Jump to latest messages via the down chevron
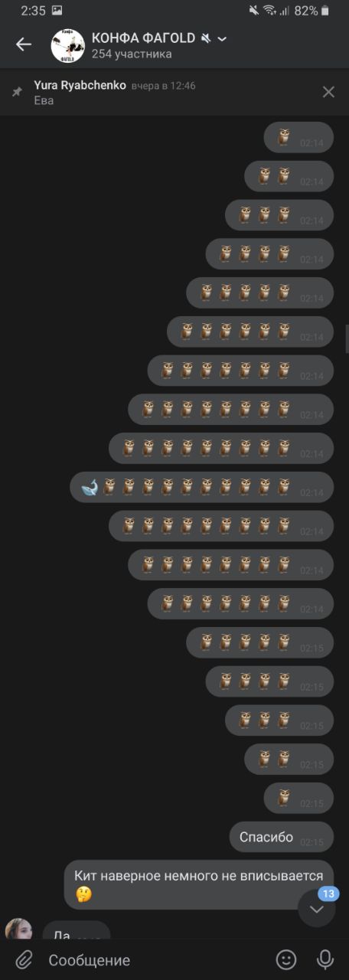The width and height of the screenshot is (349, 980). [317, 908]
